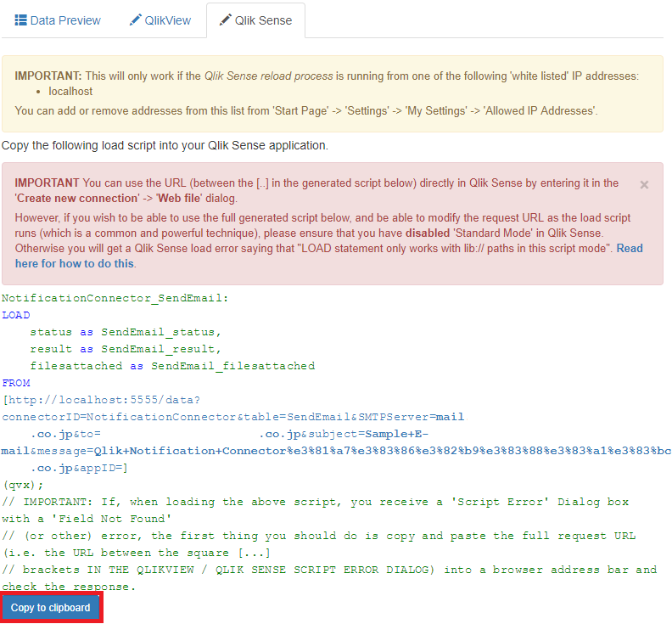
Task: Click the LOAD keyword in the script
Action: 16,315
